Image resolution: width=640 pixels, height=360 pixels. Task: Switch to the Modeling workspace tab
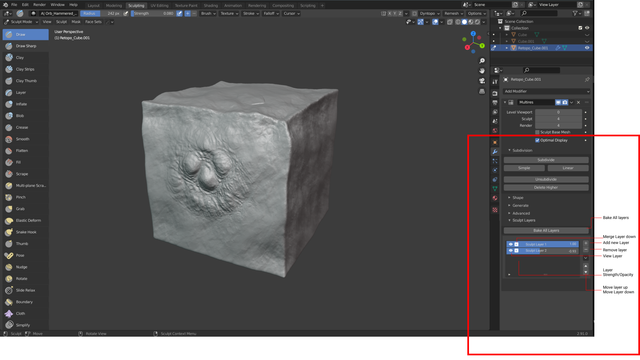tap(113, 6)
